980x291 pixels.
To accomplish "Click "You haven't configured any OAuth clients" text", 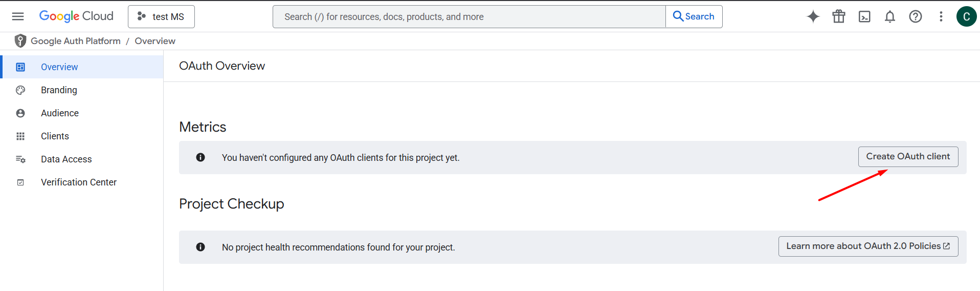I will tap(341, 158).
